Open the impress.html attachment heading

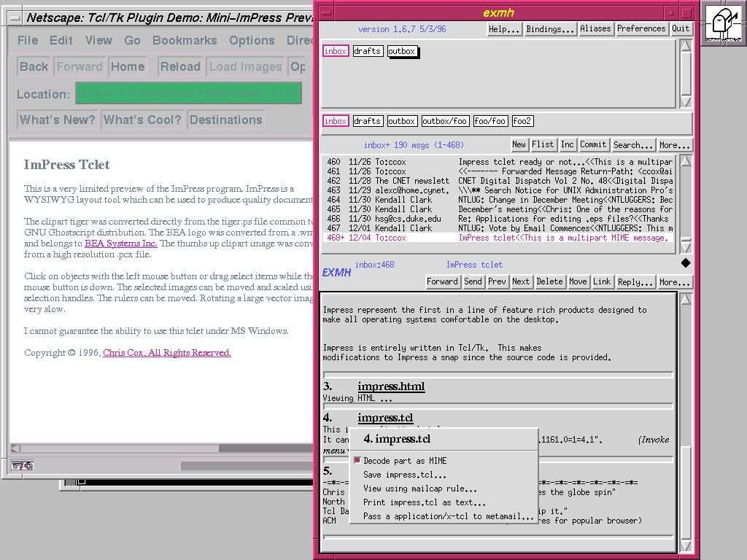click(391, 386)
